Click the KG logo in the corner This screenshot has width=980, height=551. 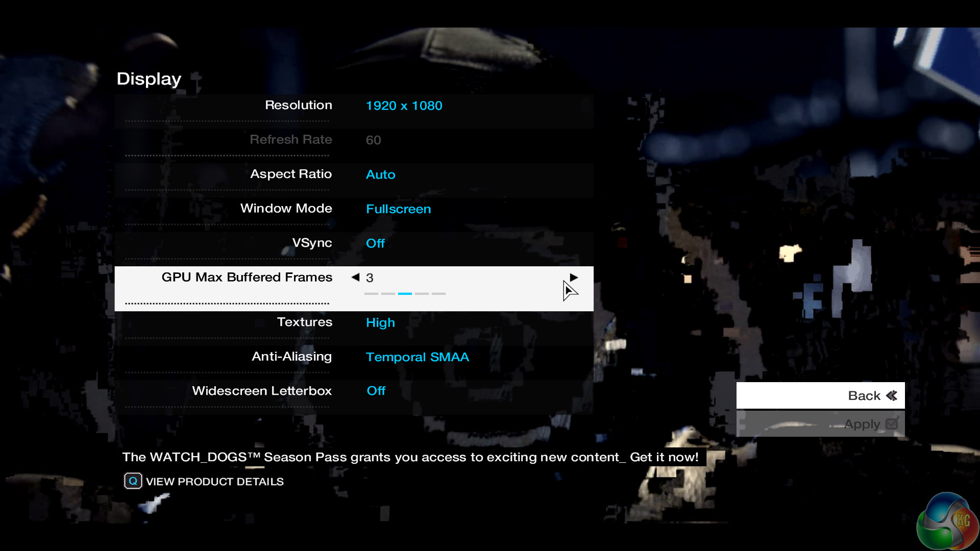click(947, 521)
